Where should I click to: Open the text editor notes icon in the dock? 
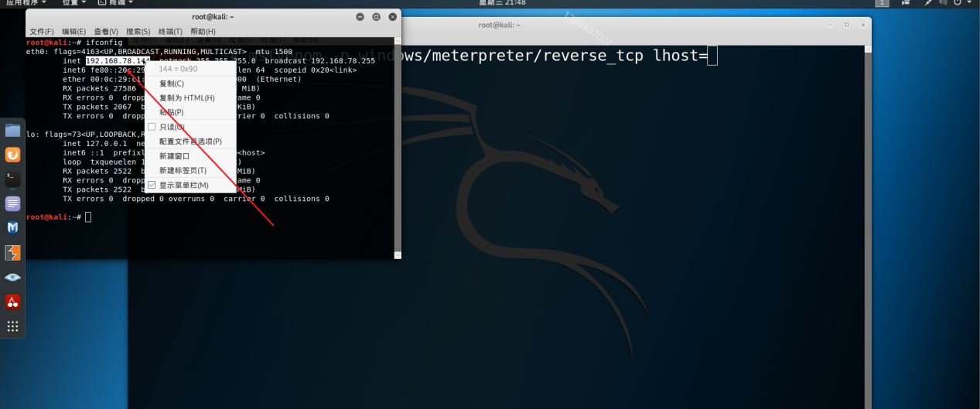(x=13, y=203)
